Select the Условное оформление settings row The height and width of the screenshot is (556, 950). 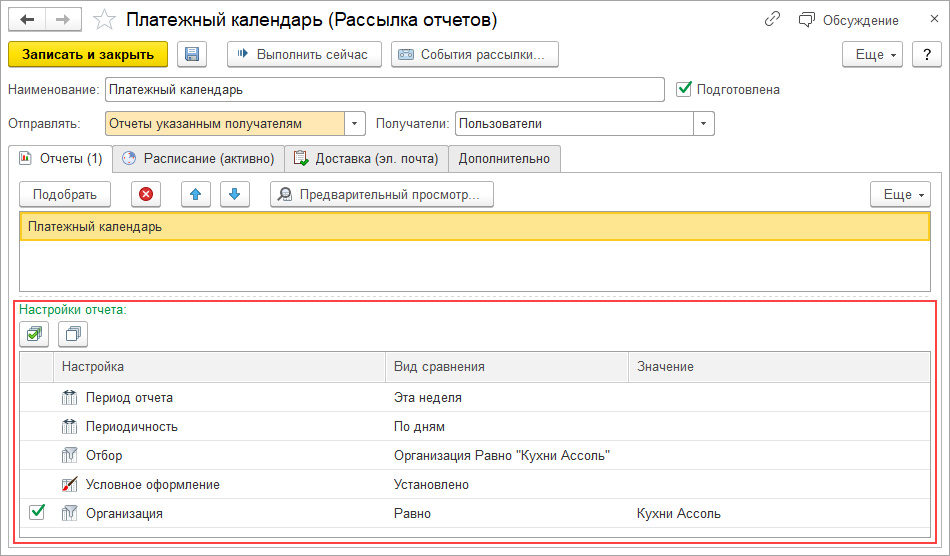tap(153, 484)
